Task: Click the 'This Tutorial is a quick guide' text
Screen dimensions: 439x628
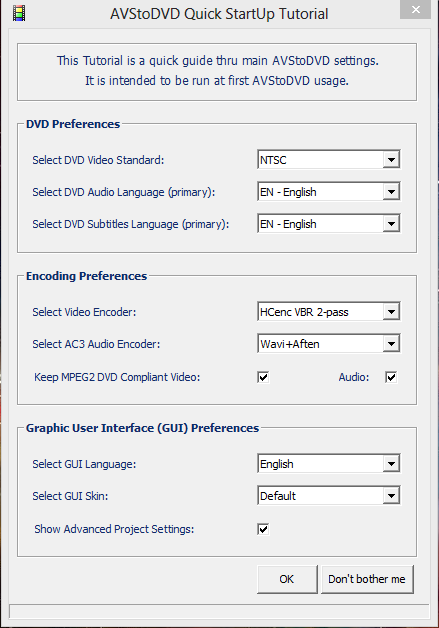Action: (x=217, y=61)
